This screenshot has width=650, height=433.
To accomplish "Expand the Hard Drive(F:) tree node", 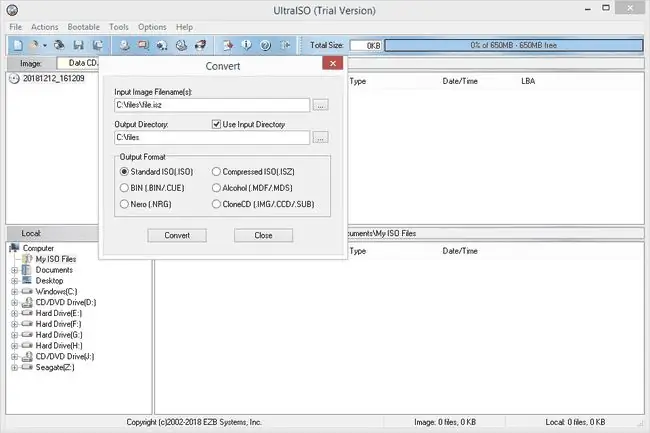I will pos(15,324).
